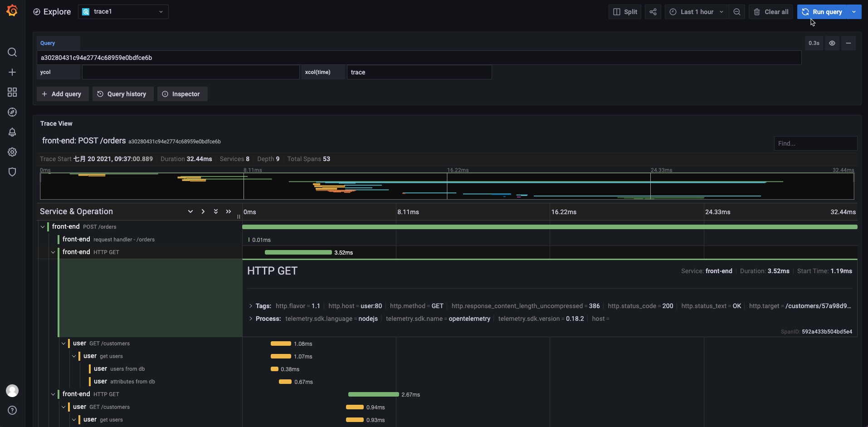Click the trace title front-end: POST /orders
868x427 pixels.
click(x=84, y=141)
